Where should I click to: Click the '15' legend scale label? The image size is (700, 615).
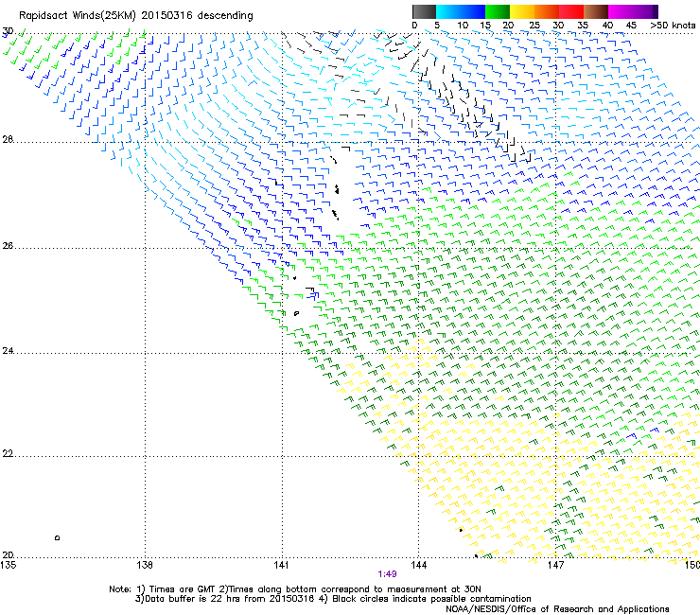(485, 26)
